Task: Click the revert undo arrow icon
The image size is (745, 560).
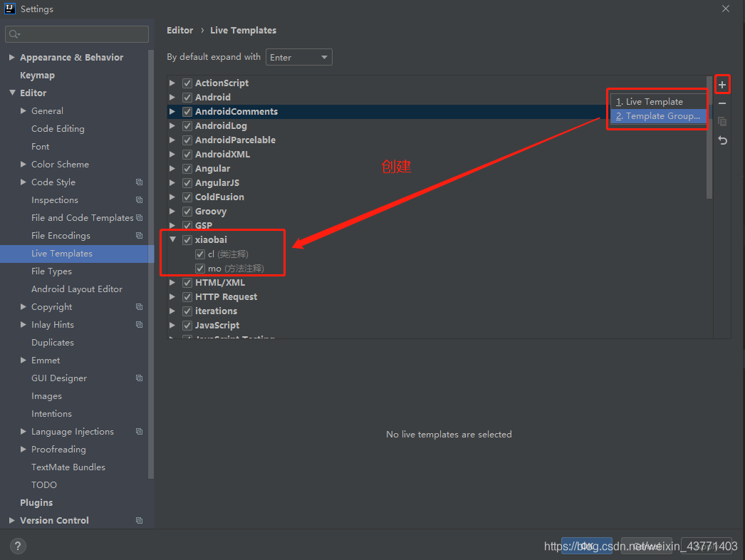Action: pos(722,141)
